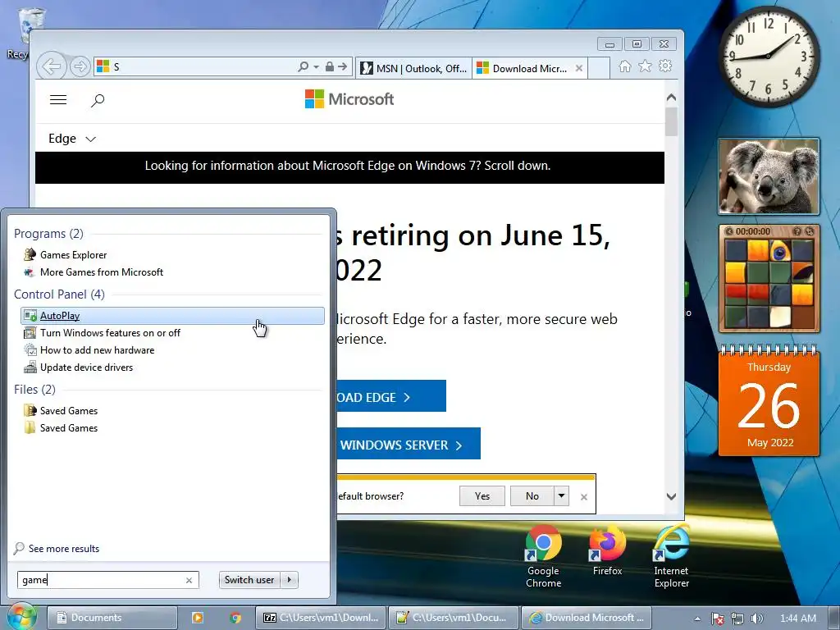Open IE Favorites star
Image resolution: width=840 pixels, height=630 pixels.
(x=645, y=66)
